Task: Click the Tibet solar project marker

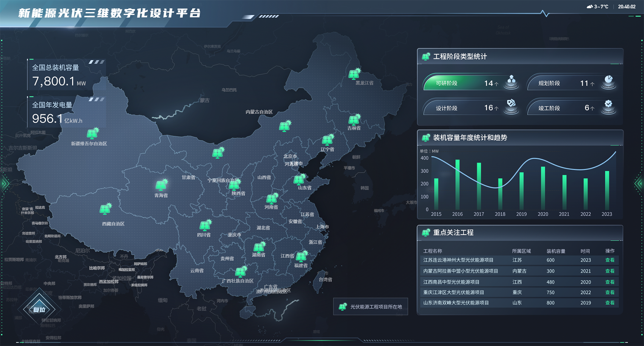Action: [105, 209]
